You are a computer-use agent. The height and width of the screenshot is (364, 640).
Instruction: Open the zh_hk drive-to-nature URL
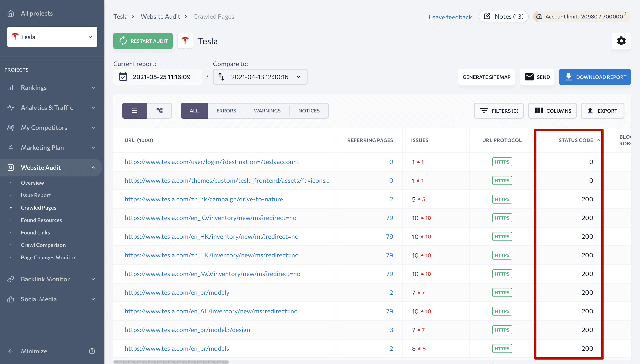pyautogui.click(x=204, y=199)
